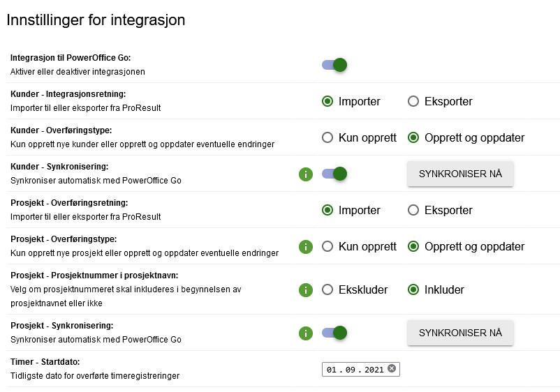Turn off Prosjekt Synkronisering switch
The image size is (560, 392).
[334, 333]
